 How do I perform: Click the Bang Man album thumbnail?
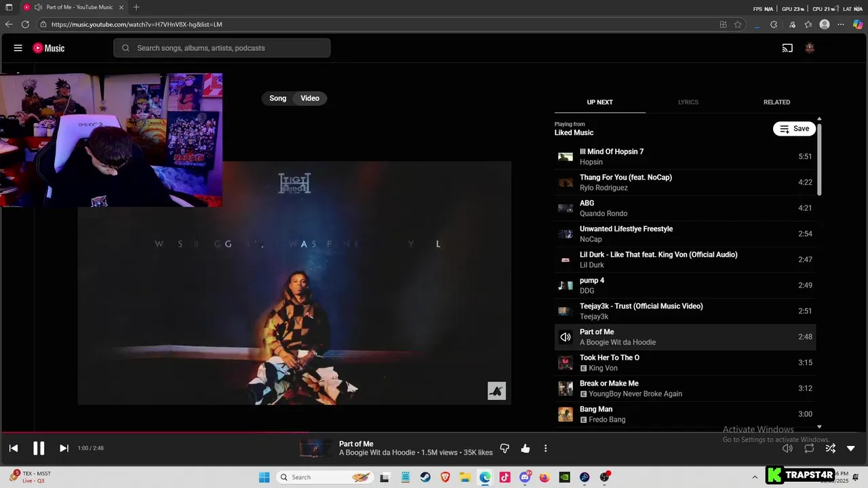coord(566,414)
